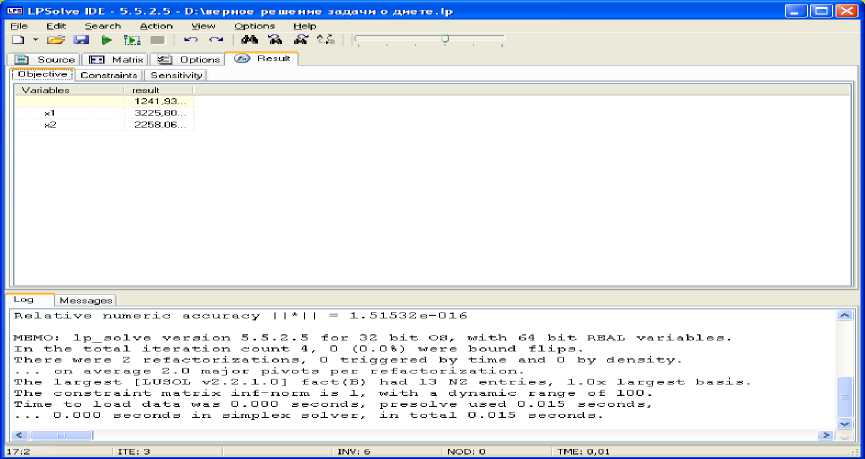The width and height of the screenshot is (865, 459).
Task: Select the x2 variable row
Action: (104, 125)
